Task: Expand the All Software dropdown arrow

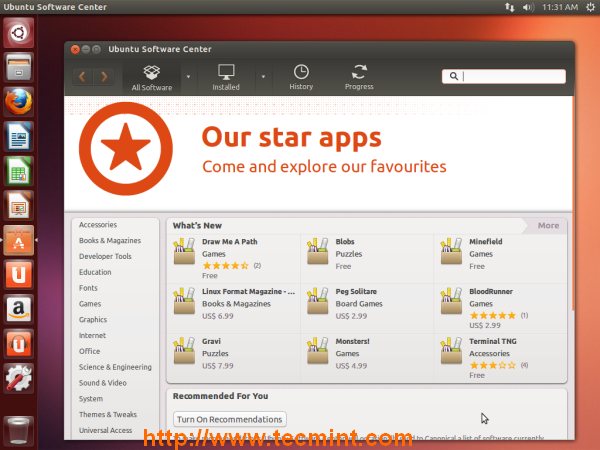Action: tap(188, 77)
